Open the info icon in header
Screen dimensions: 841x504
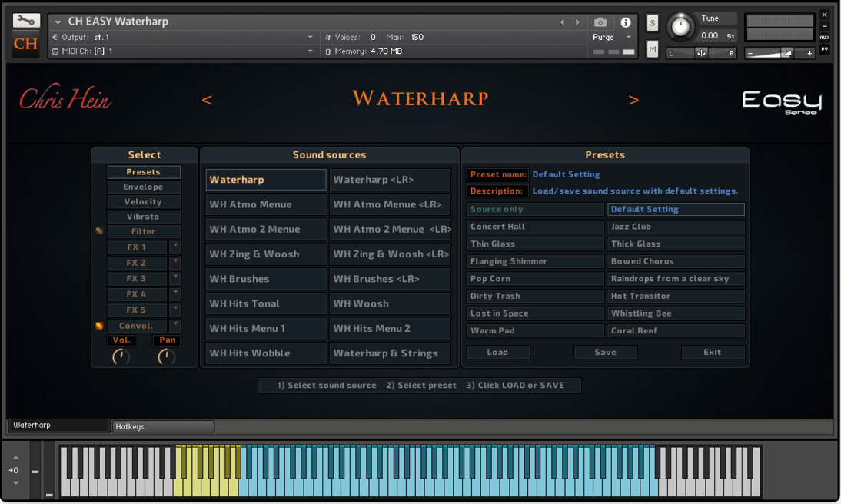626,22
